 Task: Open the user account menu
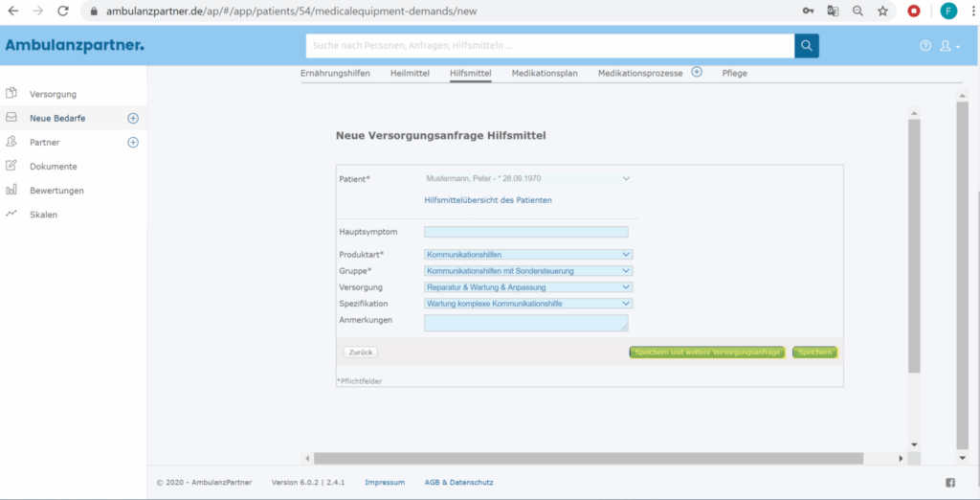pyautogui.click(x=949, y=46)
